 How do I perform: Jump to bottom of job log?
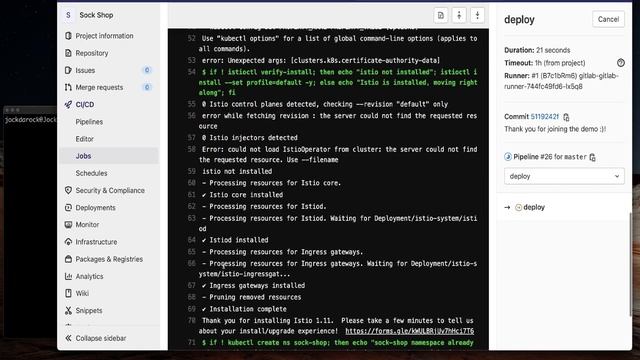click(x=477, y=16)
